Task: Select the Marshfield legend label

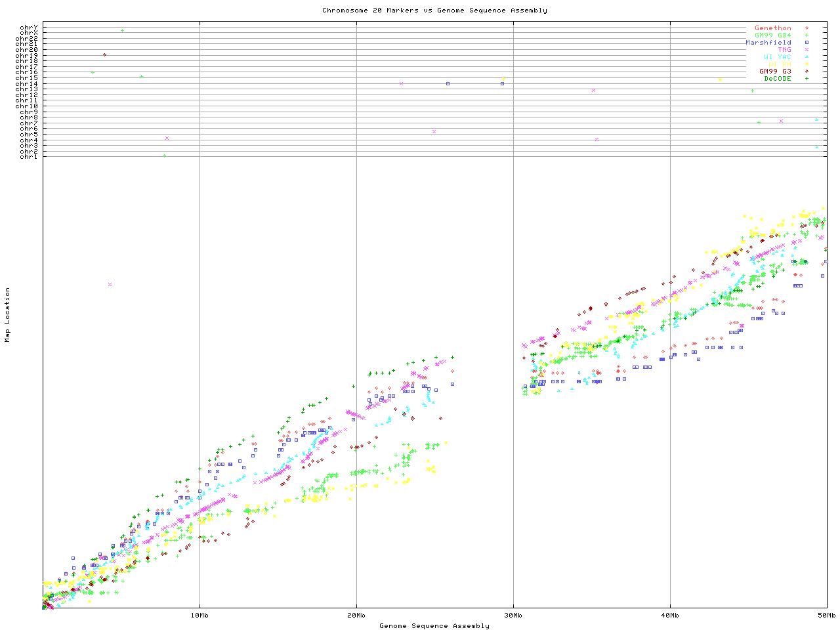Action: pyautogui.click(x=768, y=43)
